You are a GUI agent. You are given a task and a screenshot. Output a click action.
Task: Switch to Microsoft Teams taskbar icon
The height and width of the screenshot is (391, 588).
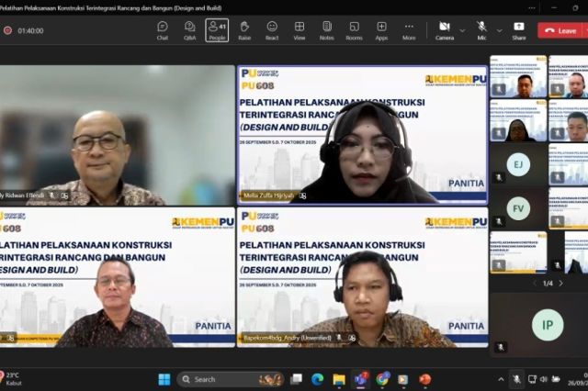(361, 379)
